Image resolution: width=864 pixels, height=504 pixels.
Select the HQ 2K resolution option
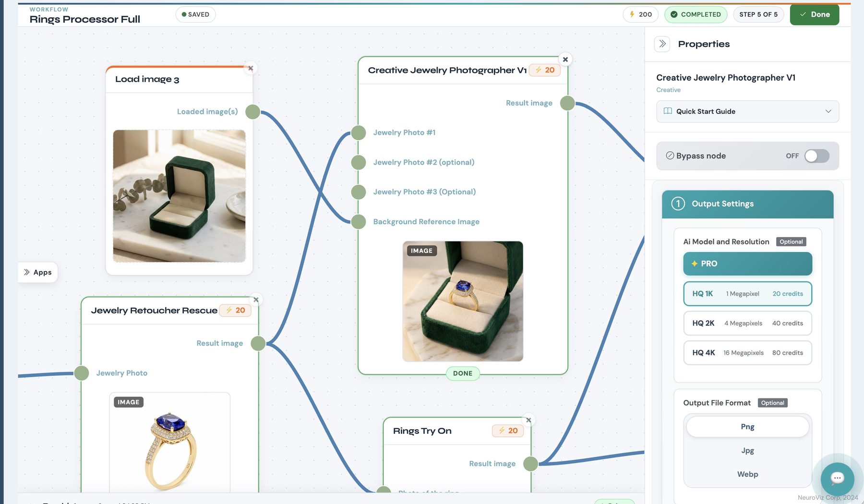747,323
